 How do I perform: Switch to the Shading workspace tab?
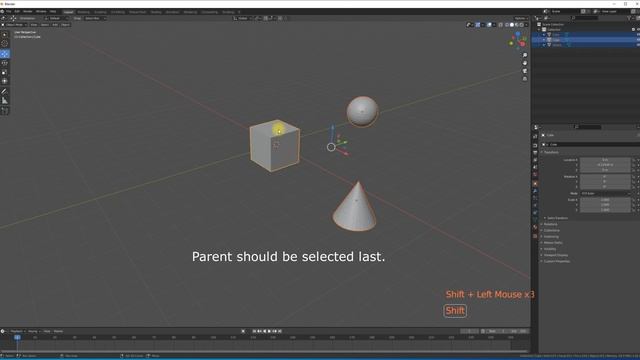(x=156, y=12)
